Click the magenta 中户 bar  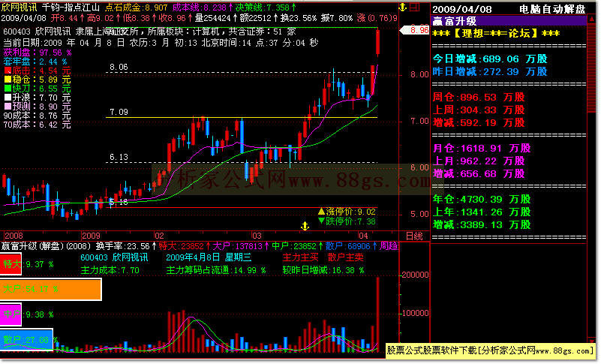(11, 314)
